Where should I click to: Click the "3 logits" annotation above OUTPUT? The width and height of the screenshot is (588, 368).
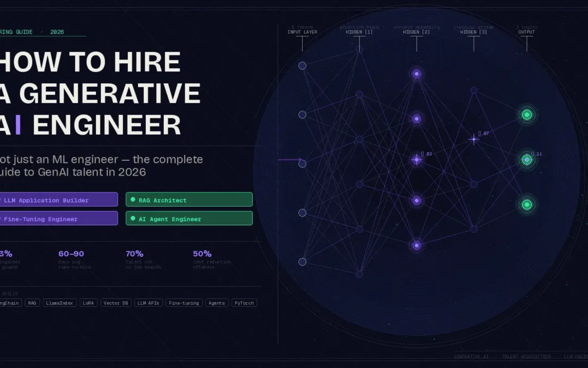pos(526,27)
